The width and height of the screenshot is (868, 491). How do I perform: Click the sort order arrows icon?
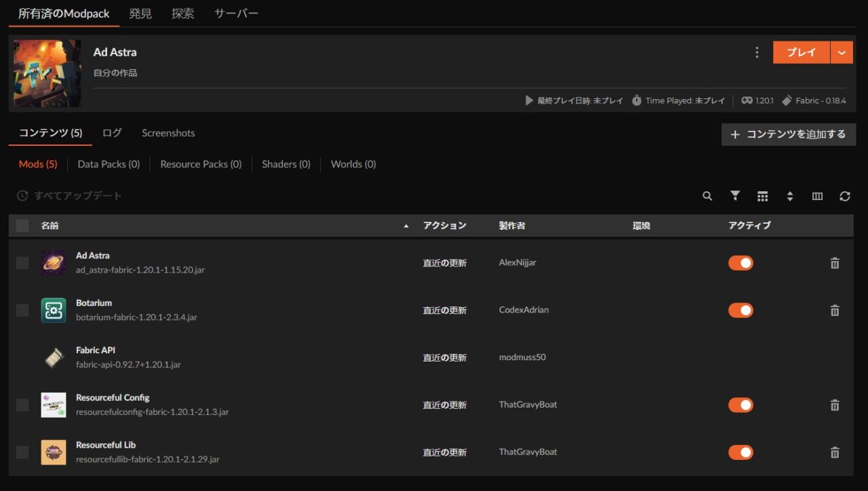coord(790,196)
